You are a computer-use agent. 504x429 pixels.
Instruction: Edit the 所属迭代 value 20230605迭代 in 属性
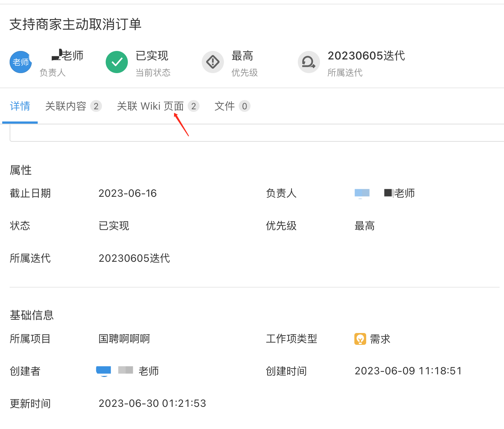pos(134,258)
